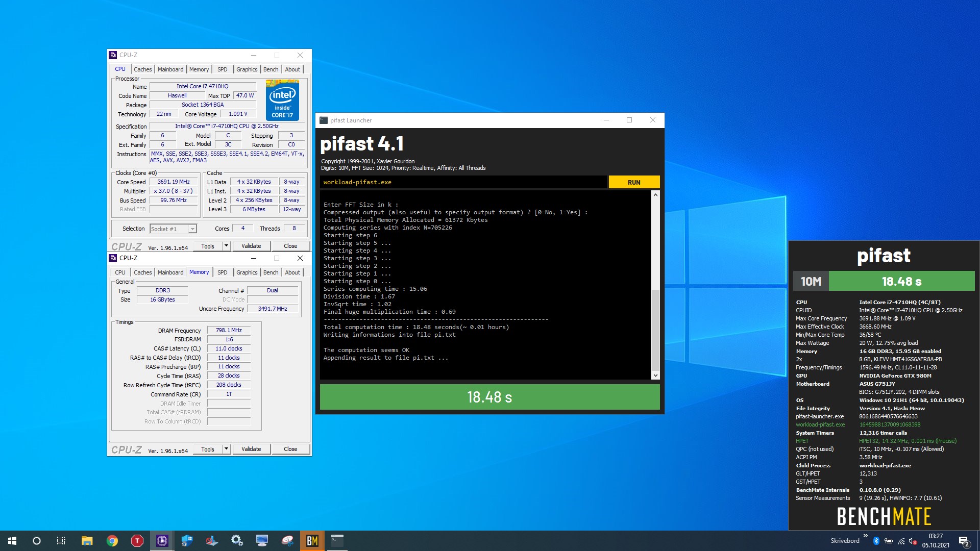Open SPD tab in upper CPU-Z window
This screenshot has width=980, height=551.
coord(223,69)
